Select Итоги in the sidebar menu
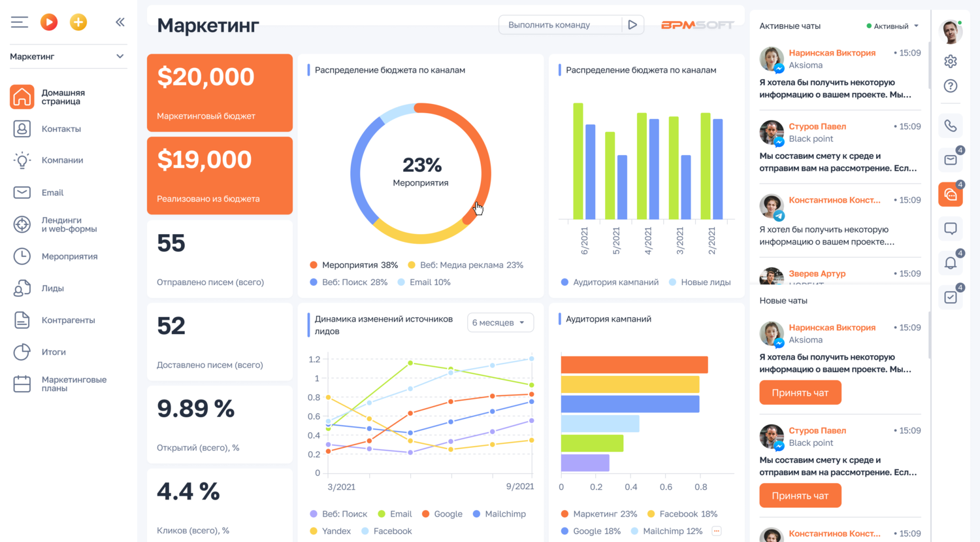This screenshot has height=542, width=980. click(x=22, y=352)
